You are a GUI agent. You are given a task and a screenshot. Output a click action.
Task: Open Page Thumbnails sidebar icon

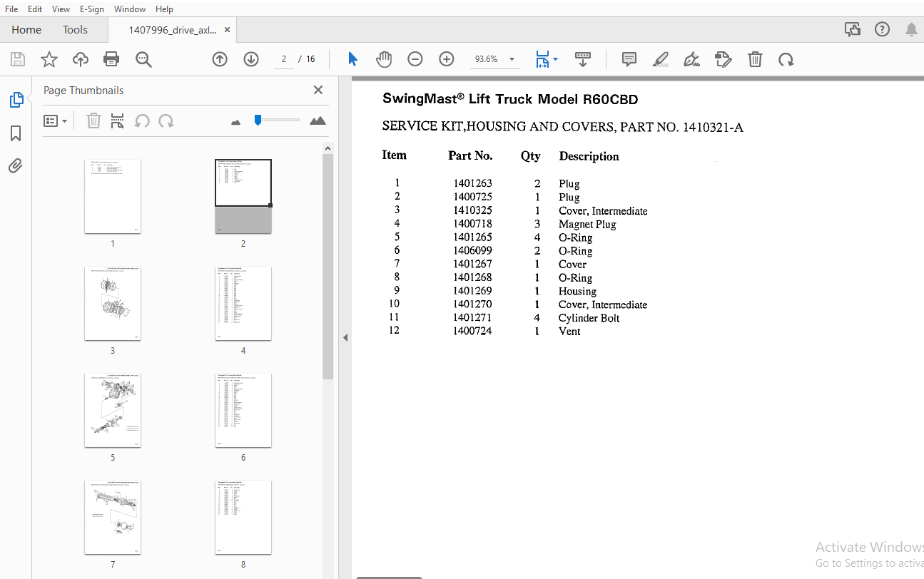pyautogui.click(x=16, y=101)
